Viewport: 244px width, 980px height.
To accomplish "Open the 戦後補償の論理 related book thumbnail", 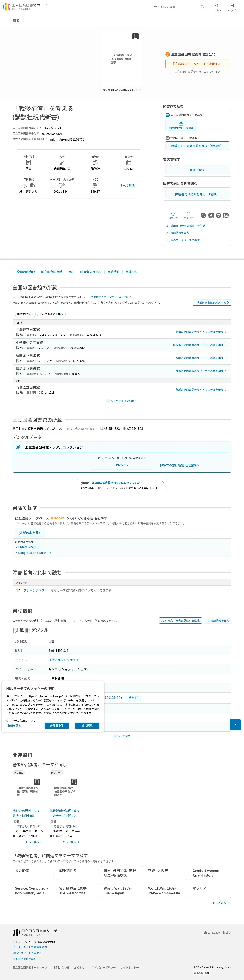I will [x=64, y=791].
